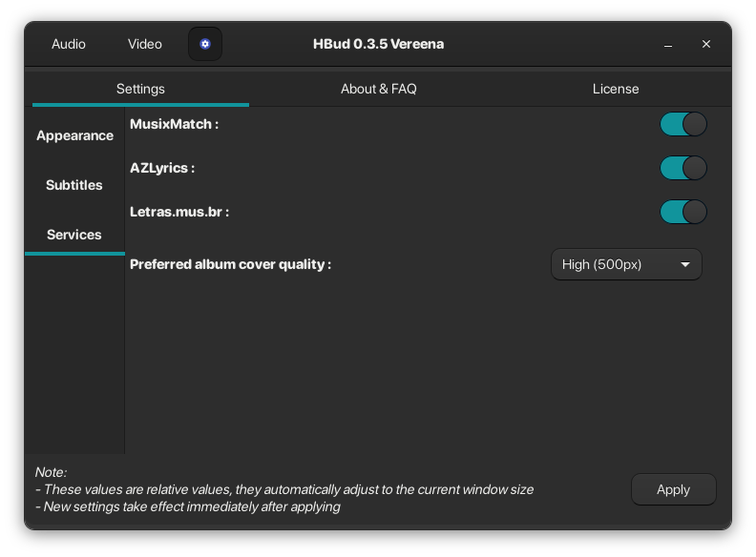Image resolution: width=756 pixels, height=557 pixels.
Task: Open the settings gear icon tab
Action: coord(205,44)
